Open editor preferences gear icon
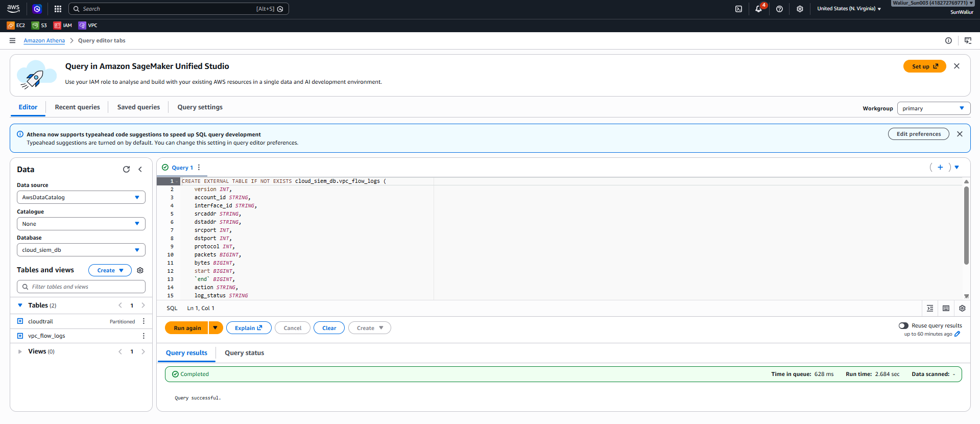 tap(962, 308)
